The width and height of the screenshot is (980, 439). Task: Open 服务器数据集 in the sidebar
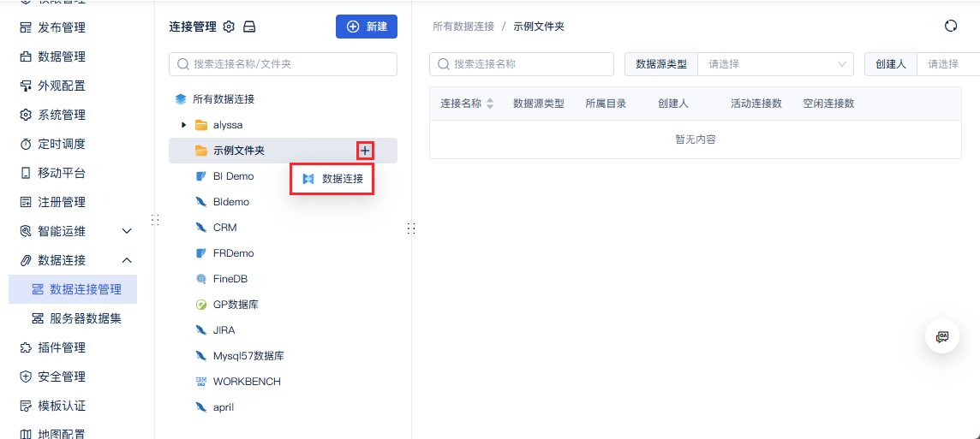coord(85,318)
